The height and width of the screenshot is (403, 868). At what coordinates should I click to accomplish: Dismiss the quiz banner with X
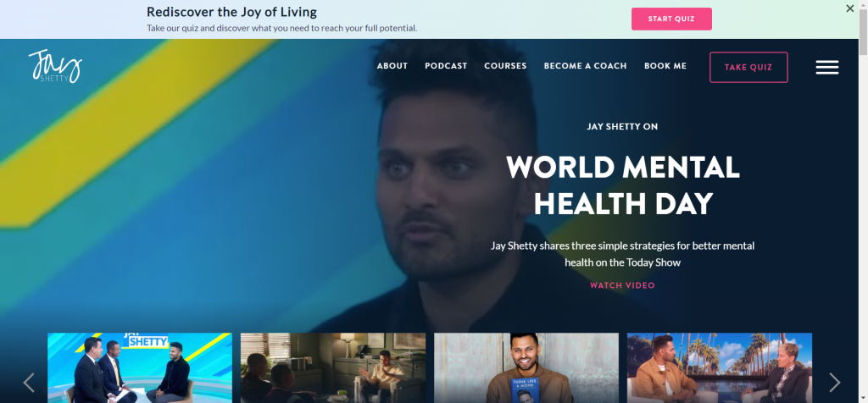849,8
